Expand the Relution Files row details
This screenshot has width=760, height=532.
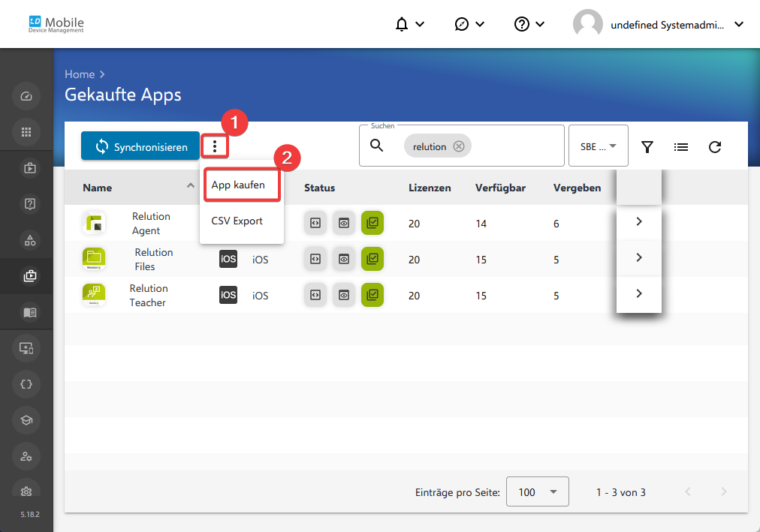(x=639, y=257)
